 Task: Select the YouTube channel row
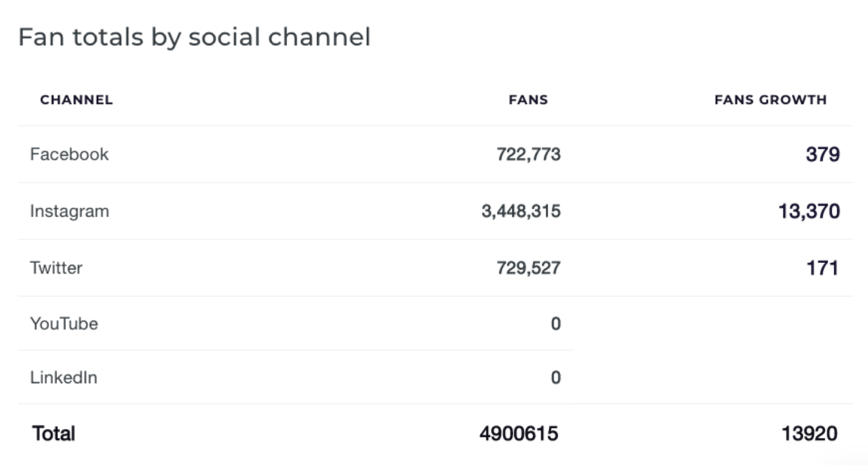(x=295, y=324)
